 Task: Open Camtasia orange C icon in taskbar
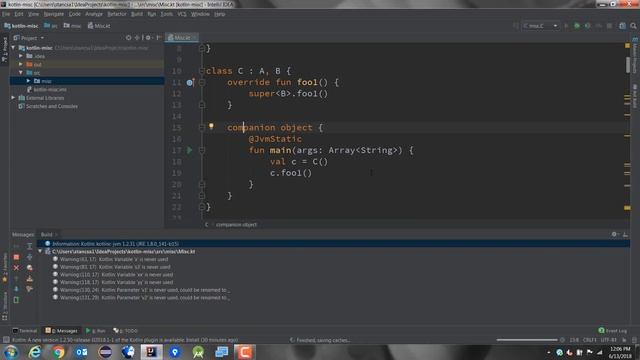point(244,352)
